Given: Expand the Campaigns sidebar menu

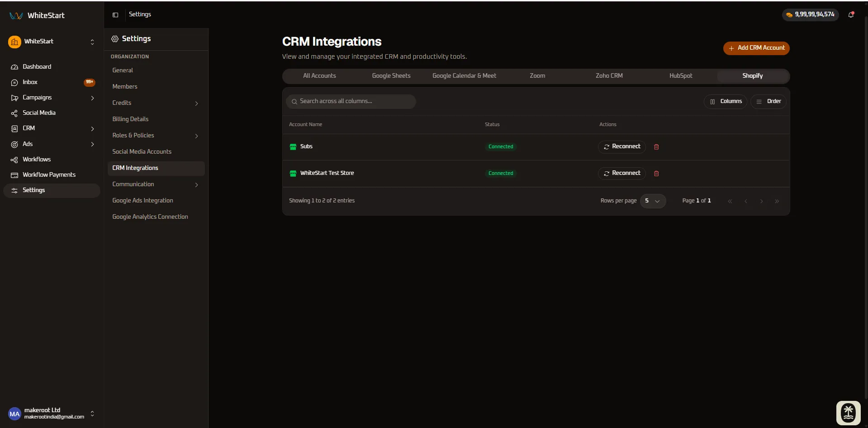Looking at the screenshot, I should pyautogui.click(x=52, y=98).
